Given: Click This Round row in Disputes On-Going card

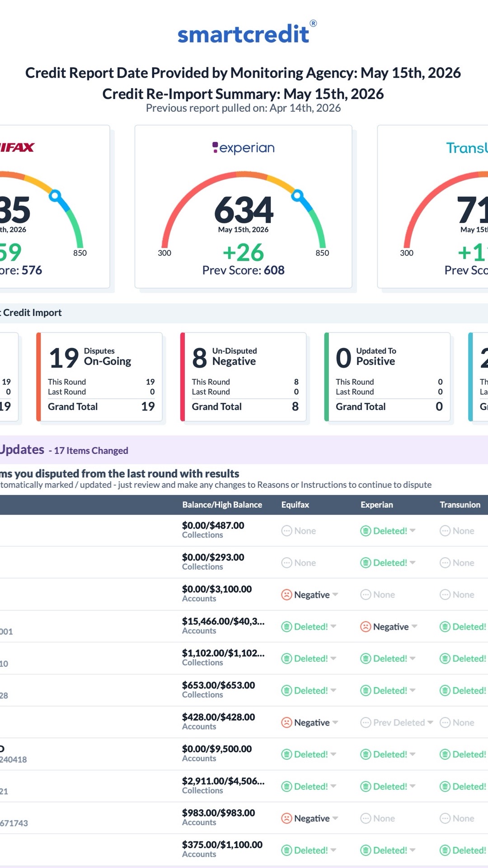Looking at the screenshot, I should 101,382.
